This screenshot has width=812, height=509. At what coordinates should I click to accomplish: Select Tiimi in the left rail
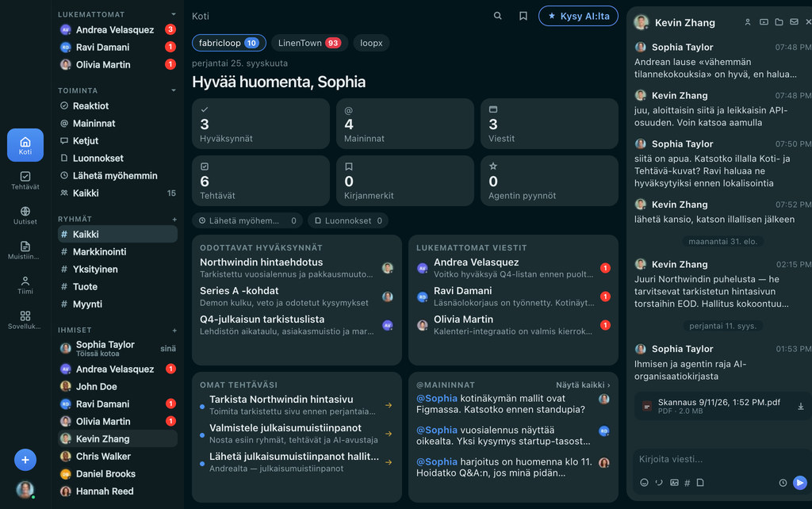(25, 285)
